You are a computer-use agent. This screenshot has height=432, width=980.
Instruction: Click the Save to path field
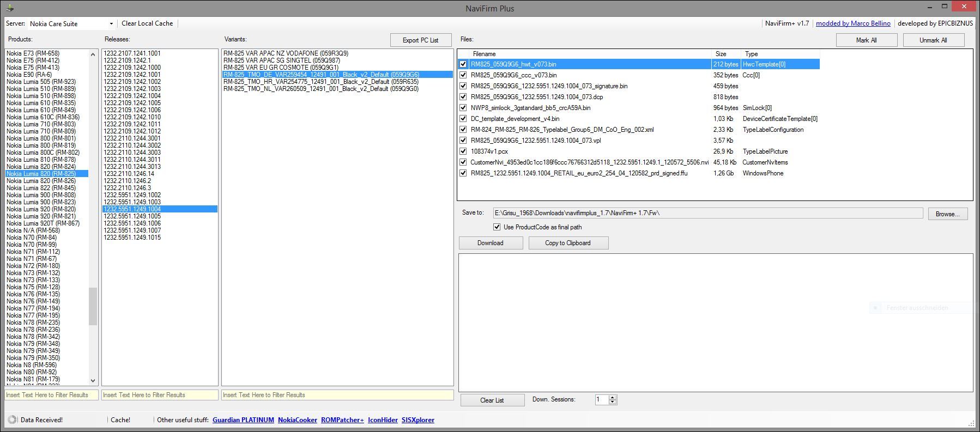click(707, 213)
